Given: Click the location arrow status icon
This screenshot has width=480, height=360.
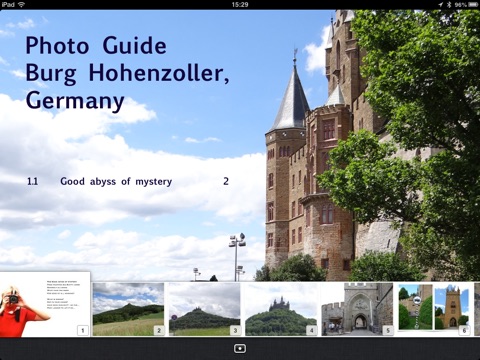Looking at the screenshot, I should click(441, 4).
